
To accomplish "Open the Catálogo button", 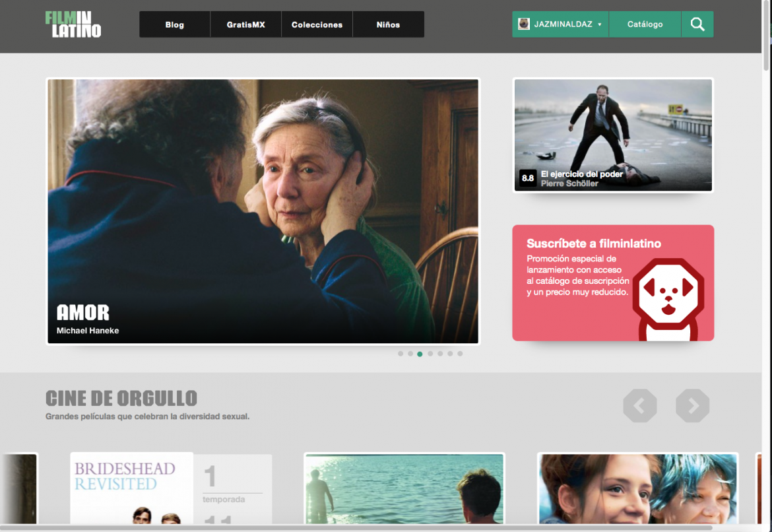I will point(645,24).
